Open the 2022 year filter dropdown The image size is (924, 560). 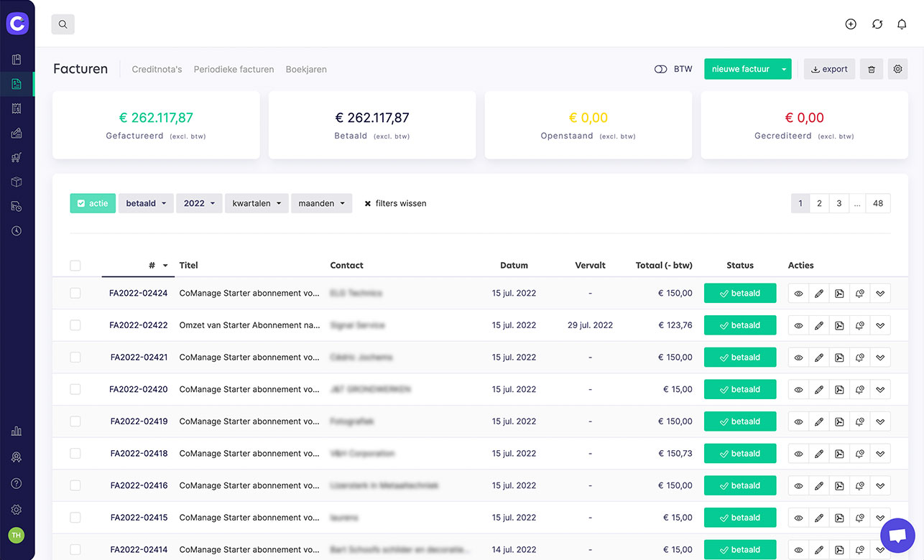coord(199,203)
